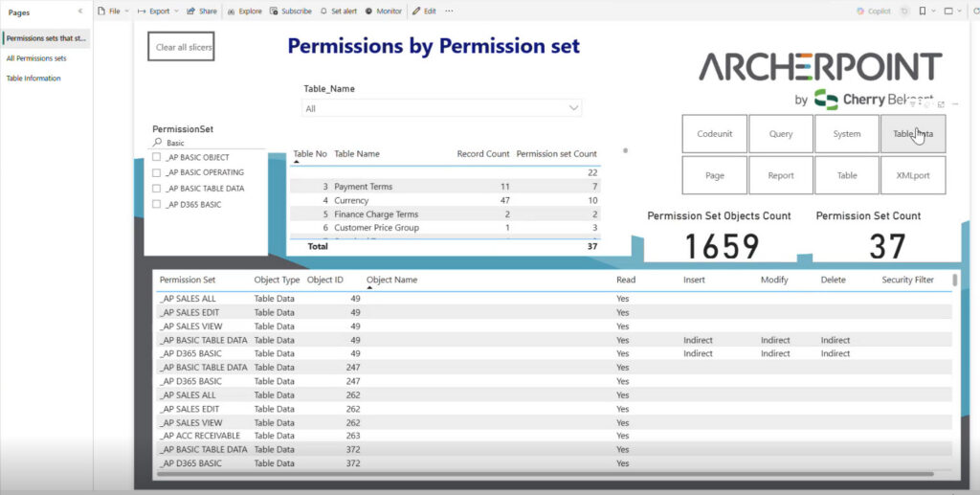Screen dimensions: 980x495
Task: Click the Set alert bell button
Action: point(338,11)
